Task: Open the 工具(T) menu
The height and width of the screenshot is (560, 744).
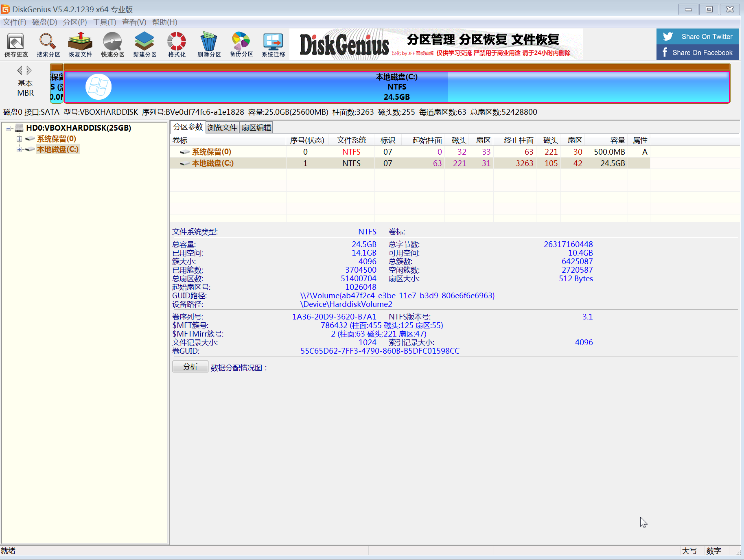Action: click(104, 22)
